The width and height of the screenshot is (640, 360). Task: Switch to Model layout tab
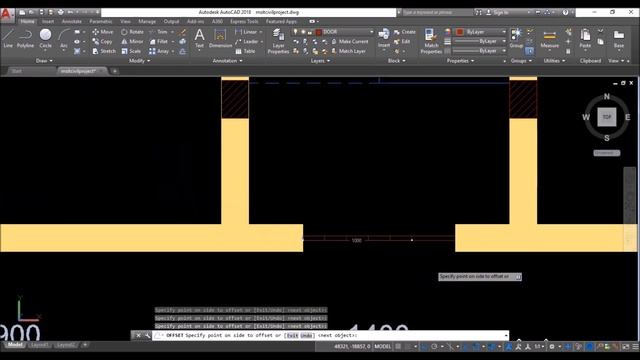pyautogui.click(x=15, y=345)
